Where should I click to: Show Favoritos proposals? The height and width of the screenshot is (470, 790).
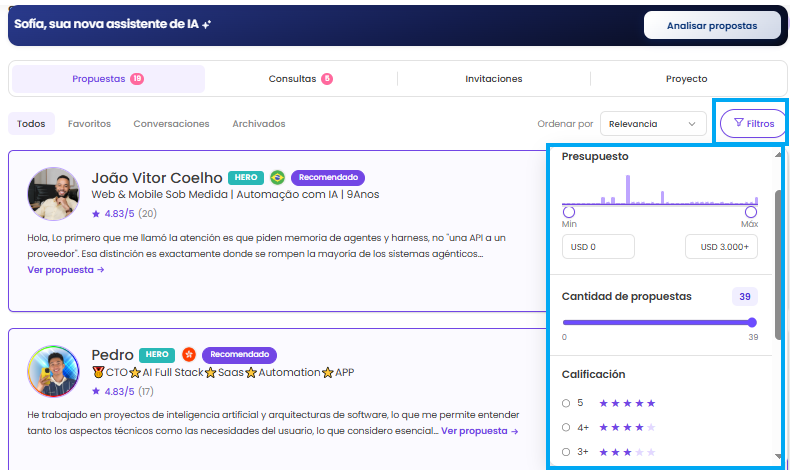pyautogui.click(x=89, y=123)
